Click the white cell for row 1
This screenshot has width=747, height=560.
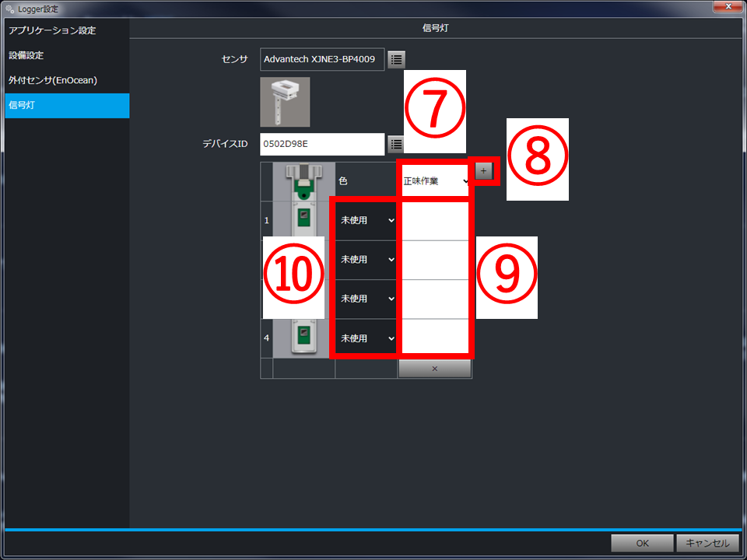436,220
